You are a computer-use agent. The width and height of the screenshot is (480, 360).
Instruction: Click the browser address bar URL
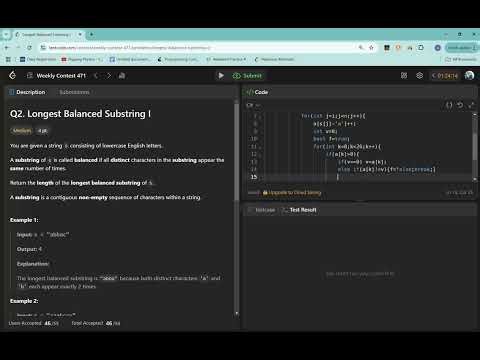click(129, 48)
